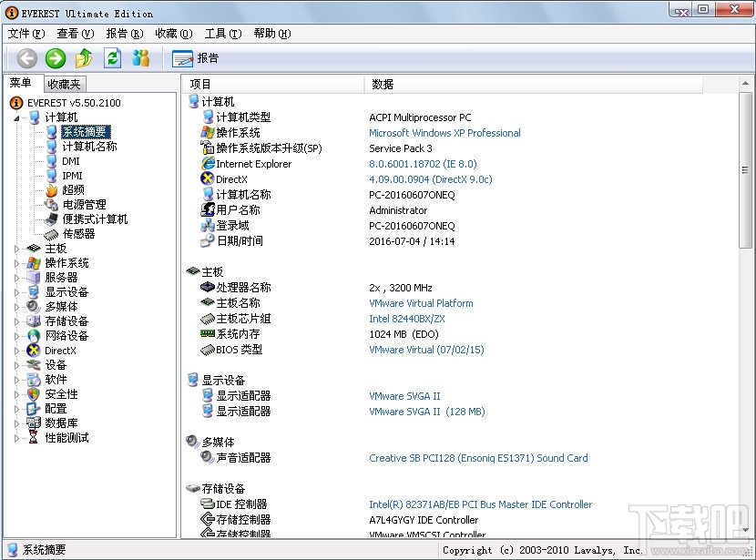Open the 工具 menu
The height and width of the screenshot is (560, 756).
click(221, 33)
